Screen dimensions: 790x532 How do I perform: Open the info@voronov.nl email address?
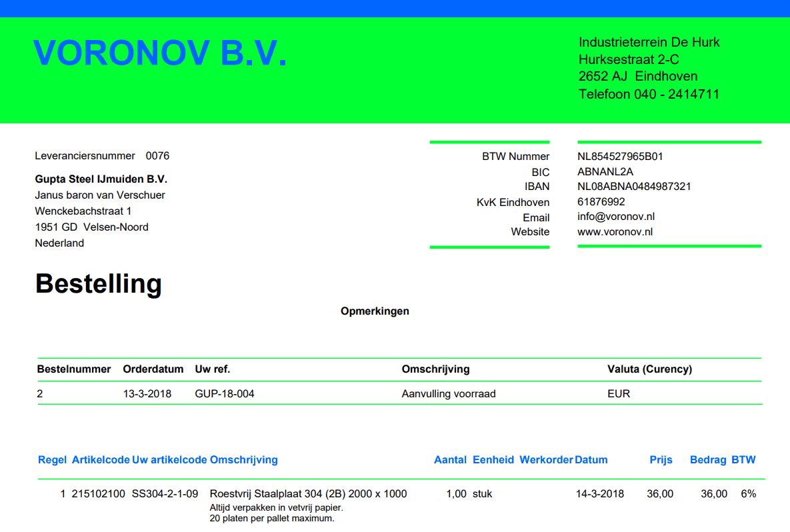(x=616, y=217)
